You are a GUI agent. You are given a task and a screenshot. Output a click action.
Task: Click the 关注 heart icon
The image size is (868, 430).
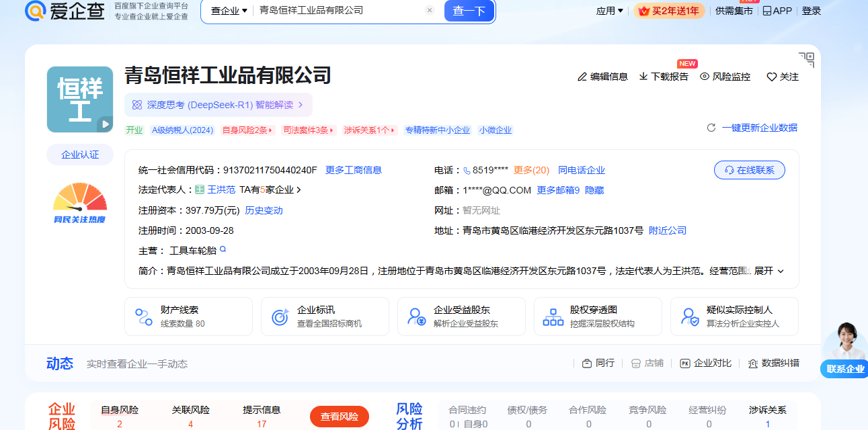(772, 77)
